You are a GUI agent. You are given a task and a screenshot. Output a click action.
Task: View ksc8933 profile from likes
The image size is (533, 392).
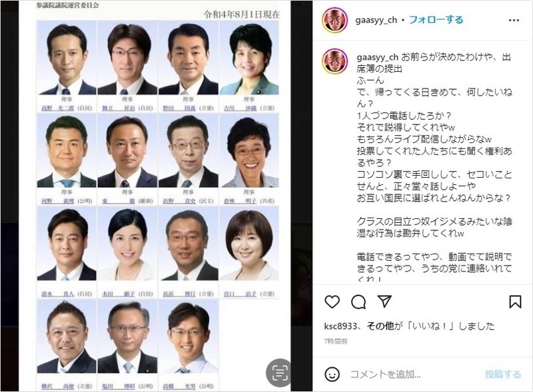pos(340,326)
